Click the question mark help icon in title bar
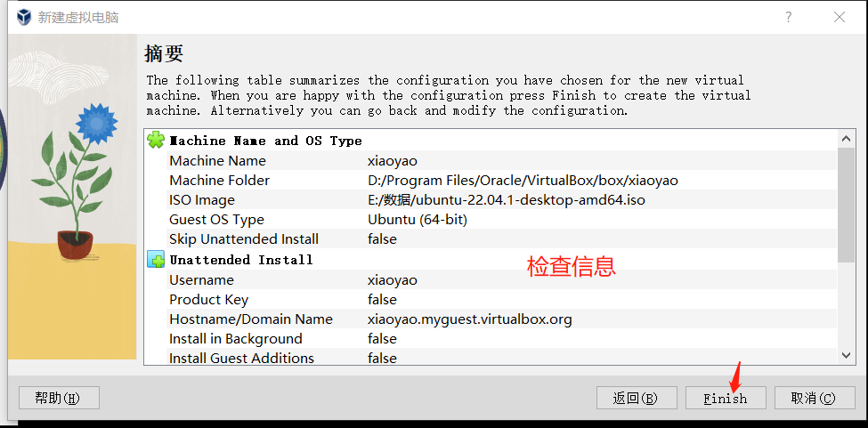 [788, 17]
